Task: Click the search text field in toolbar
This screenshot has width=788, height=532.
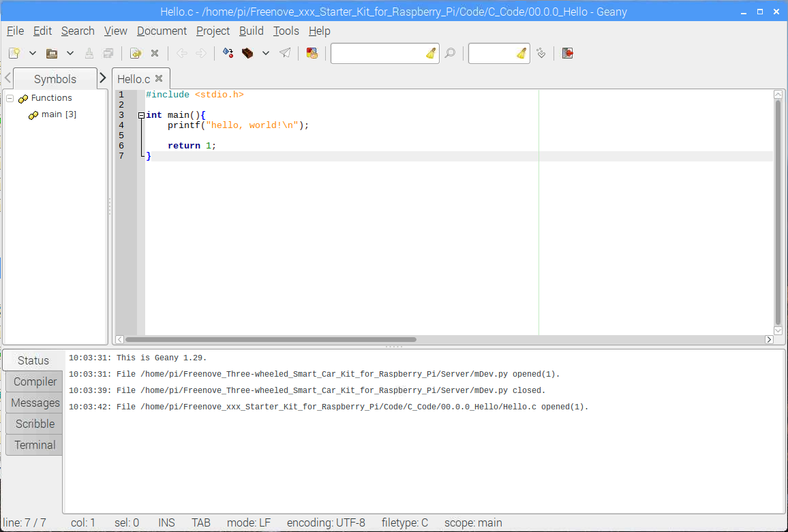Action: point(378,53)
